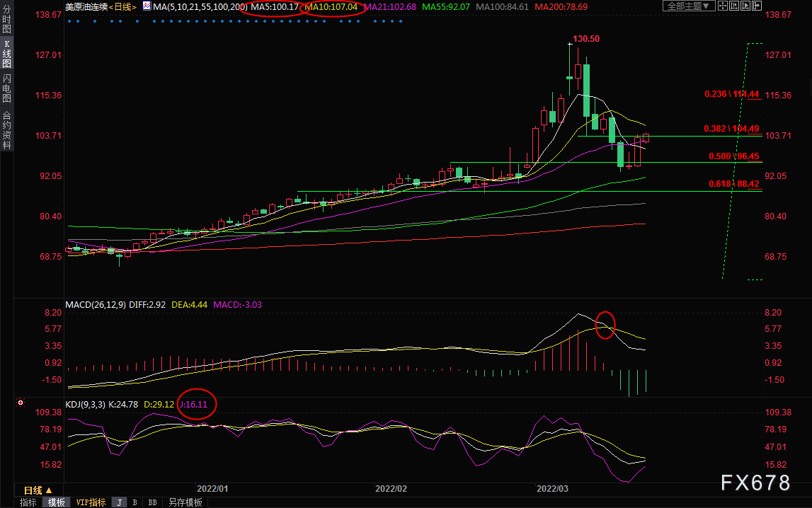Viewport: 812px width, 508px height.
Task: Click the red sun icon beside KDJ
Action: click(21, 403)
